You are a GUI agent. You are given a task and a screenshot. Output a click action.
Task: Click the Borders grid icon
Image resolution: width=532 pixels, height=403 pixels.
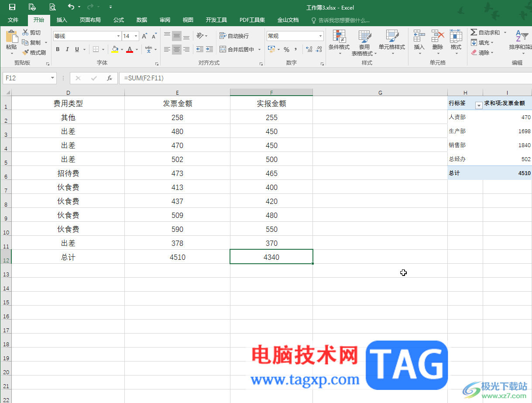point(96,49)
